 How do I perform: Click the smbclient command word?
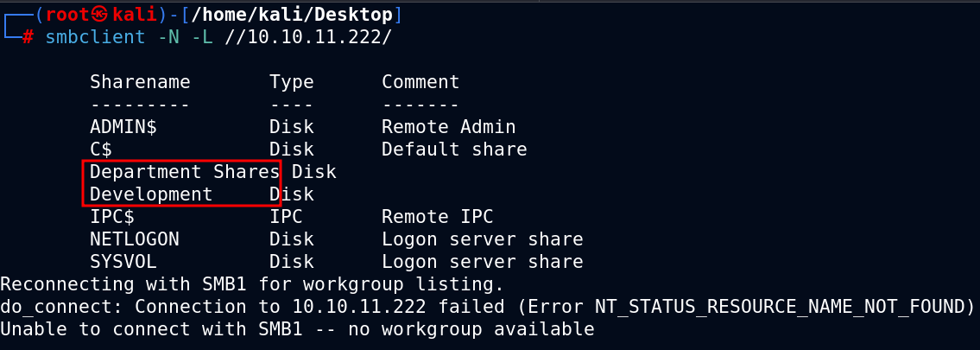pos(95,37)
